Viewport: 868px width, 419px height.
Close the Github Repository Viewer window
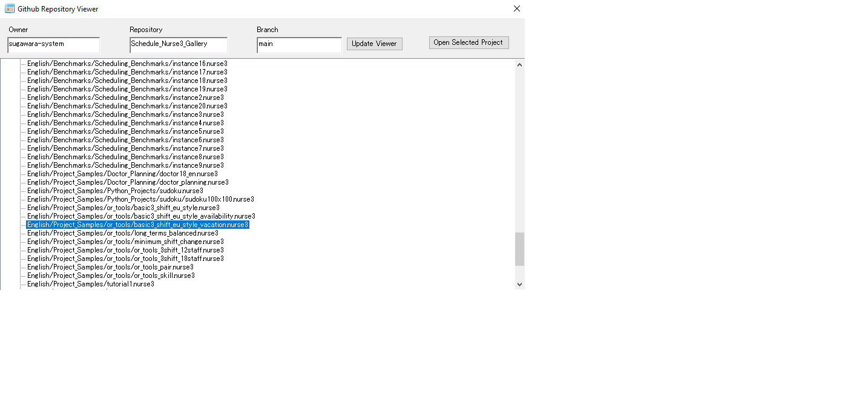coord(517,8)
